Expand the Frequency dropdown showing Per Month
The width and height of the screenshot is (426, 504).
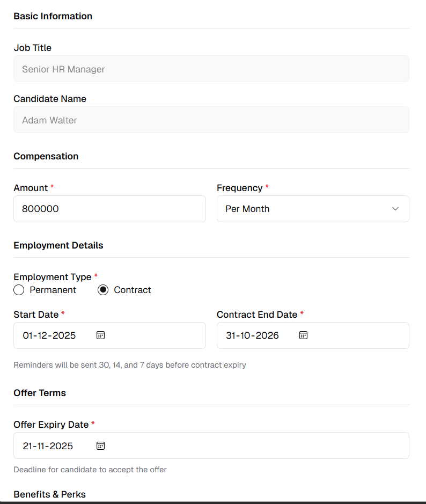click(x=313, y=209)
